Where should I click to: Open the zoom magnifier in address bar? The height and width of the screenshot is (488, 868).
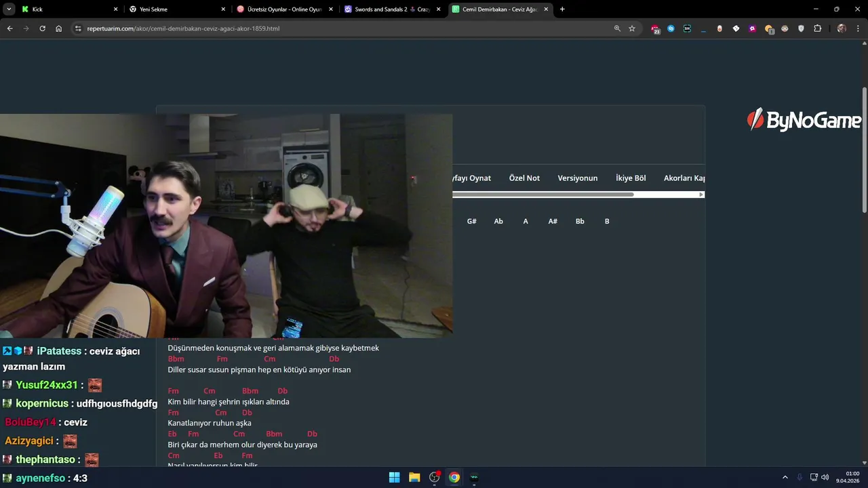pyautogui.click(x=617, y=28)
